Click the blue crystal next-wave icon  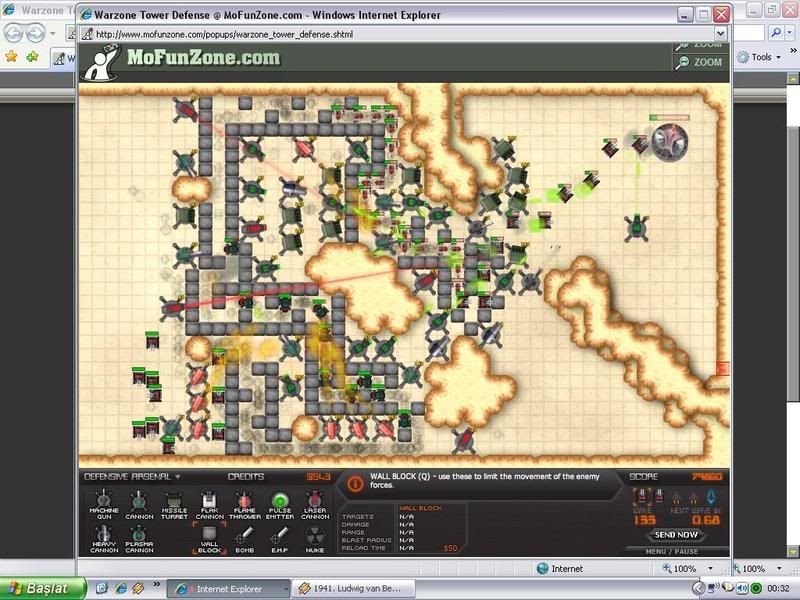[711, 496]
